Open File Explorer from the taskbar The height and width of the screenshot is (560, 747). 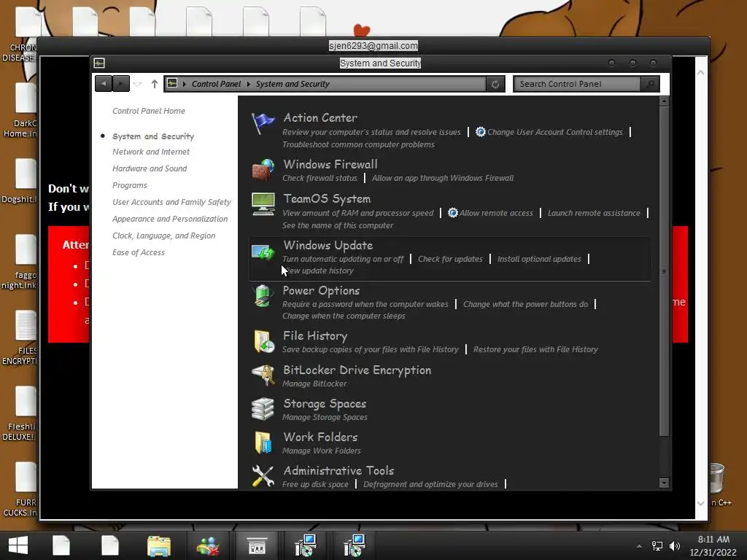tap(159, 545)
